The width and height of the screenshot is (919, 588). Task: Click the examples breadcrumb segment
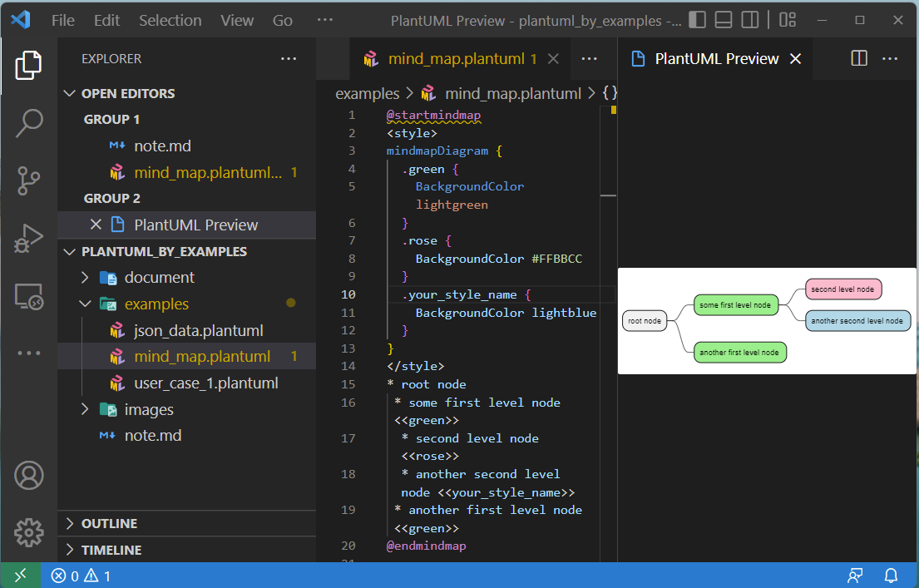(367, 93)
